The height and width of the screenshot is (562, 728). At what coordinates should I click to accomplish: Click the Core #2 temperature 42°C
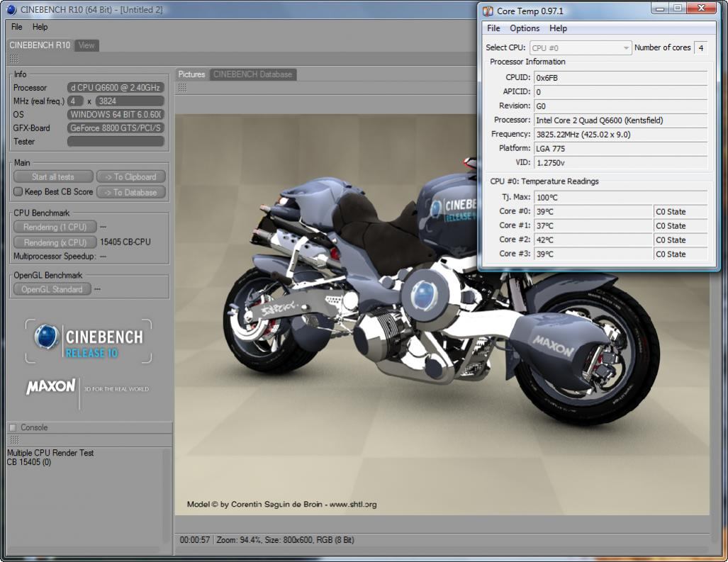pyautogui.click(x=593, y=240)
